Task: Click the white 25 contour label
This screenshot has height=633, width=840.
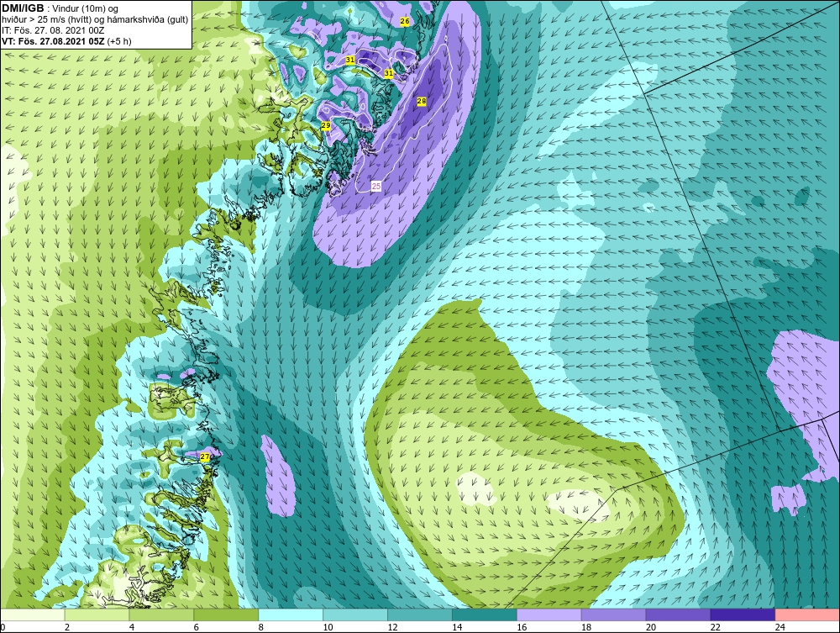Action: pyautogui.click(x=376, y=186)
